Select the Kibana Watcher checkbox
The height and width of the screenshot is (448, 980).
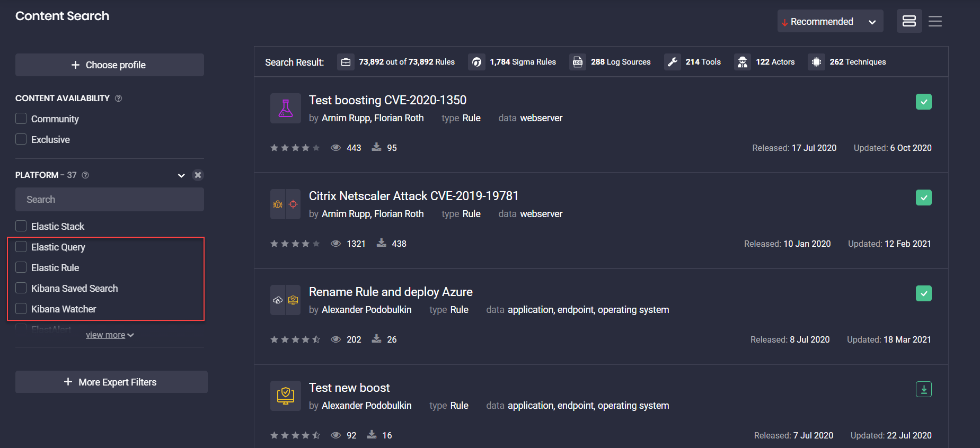pyautogui.click(x=21, y=309)
